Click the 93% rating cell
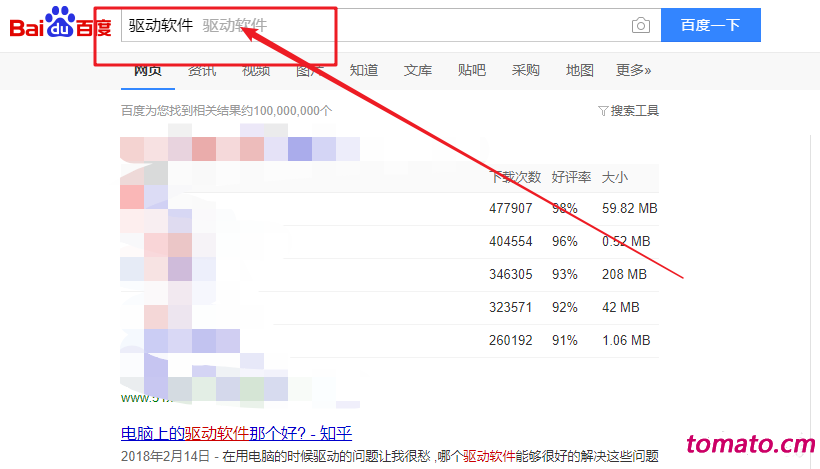The width and height of the screenshot is (820, 469). (565, 274)
